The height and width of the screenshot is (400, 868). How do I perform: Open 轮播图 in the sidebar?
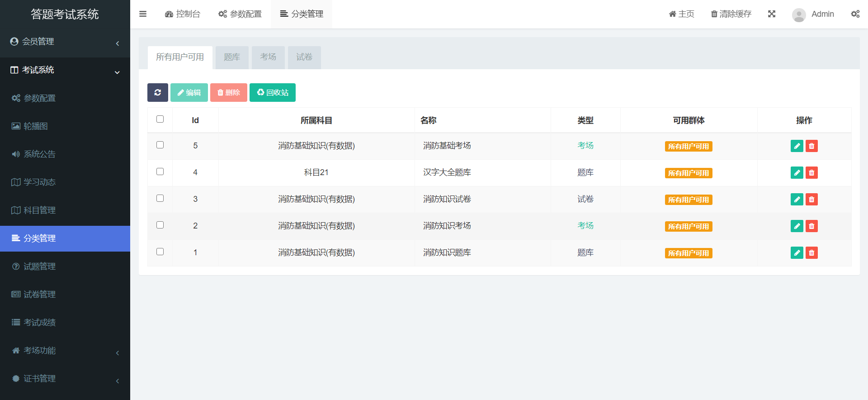65,126
